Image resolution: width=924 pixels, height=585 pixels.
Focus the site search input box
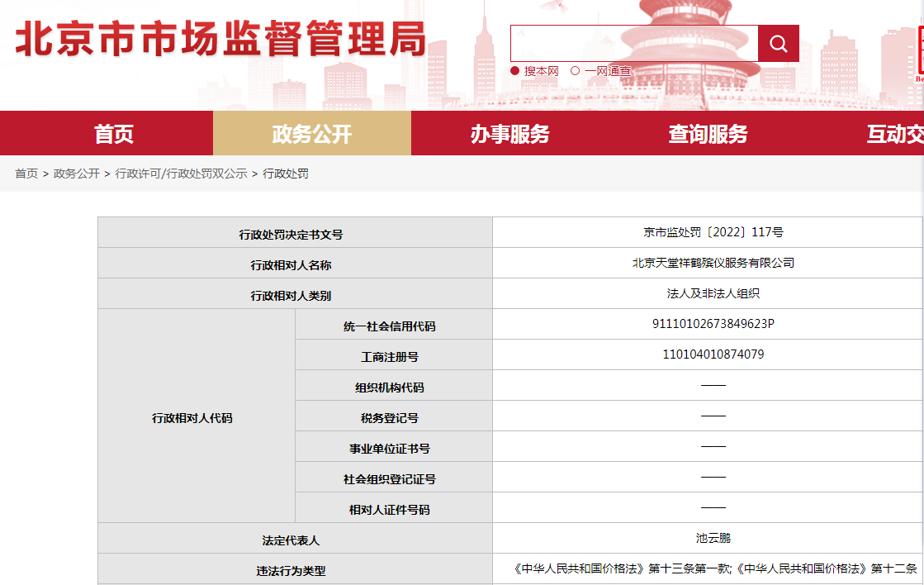pyautogui.click(x=634, y=44)
